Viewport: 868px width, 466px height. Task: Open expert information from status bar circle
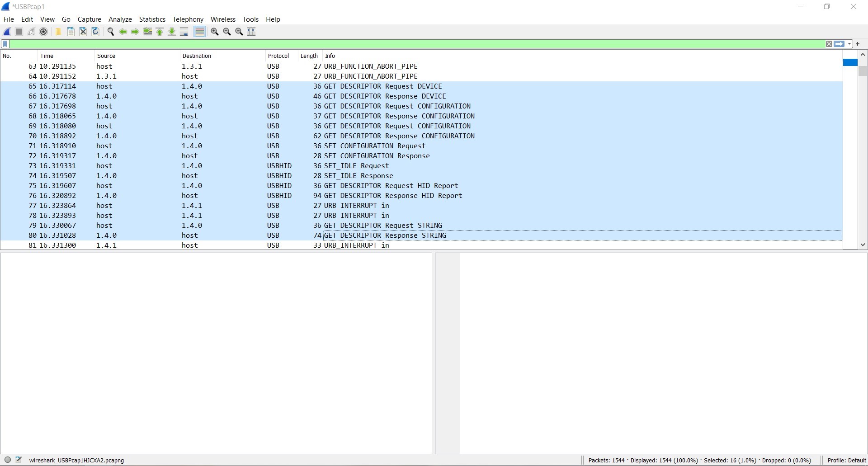8,460
